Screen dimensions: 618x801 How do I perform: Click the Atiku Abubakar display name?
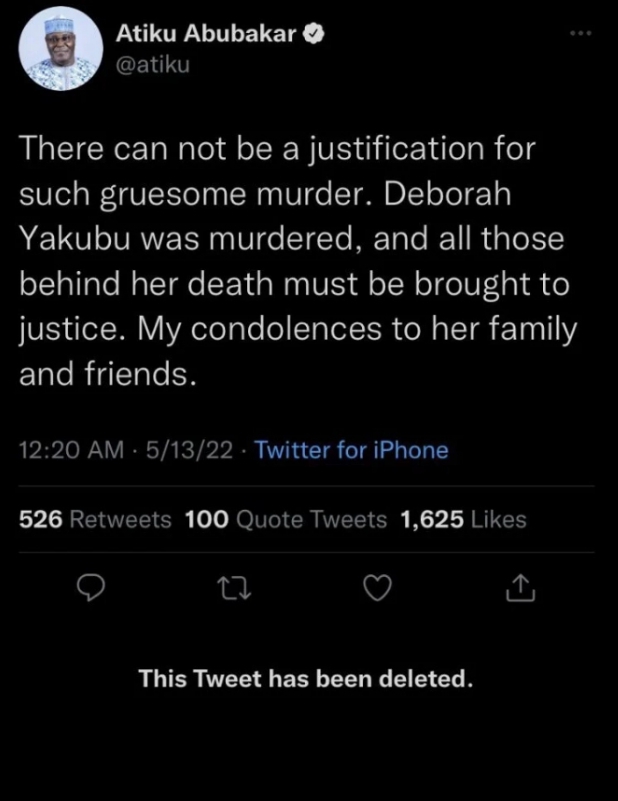coord(206,34)
